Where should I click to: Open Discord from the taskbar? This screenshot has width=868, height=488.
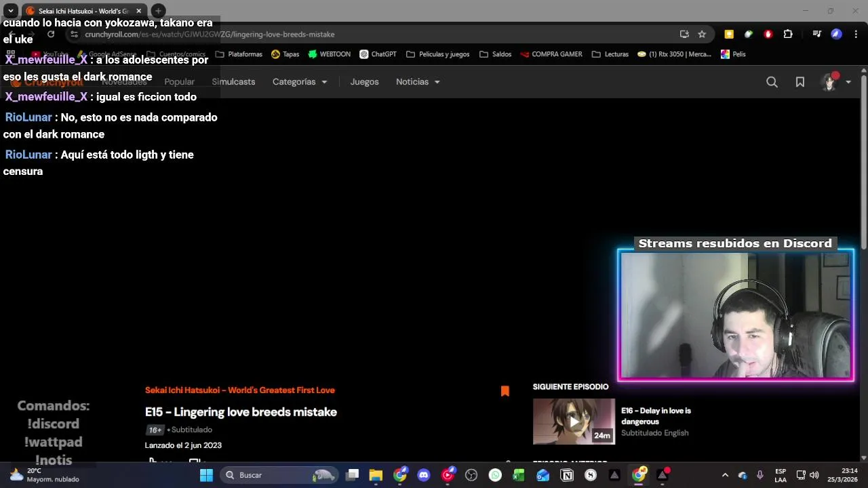(424, 475)
